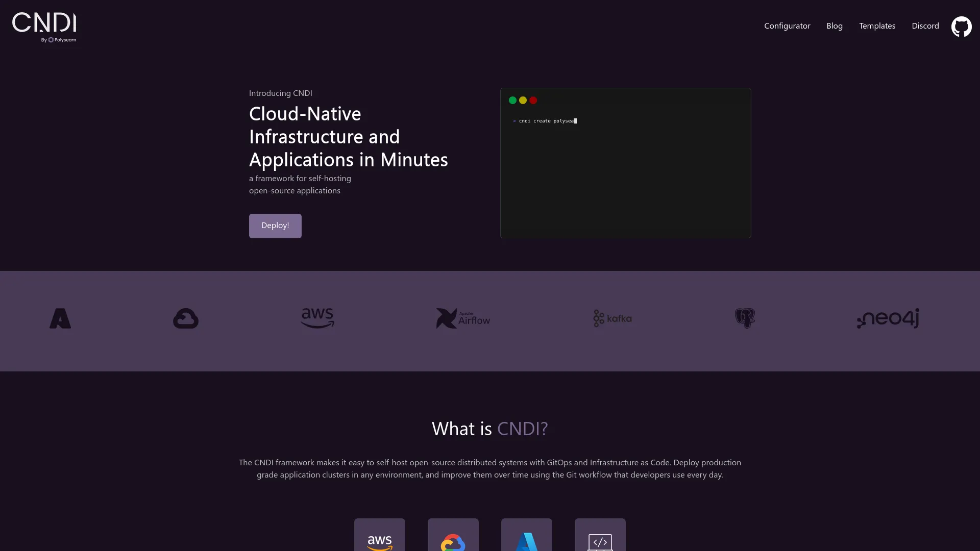Open the Discord link

[x=925, y=26]
